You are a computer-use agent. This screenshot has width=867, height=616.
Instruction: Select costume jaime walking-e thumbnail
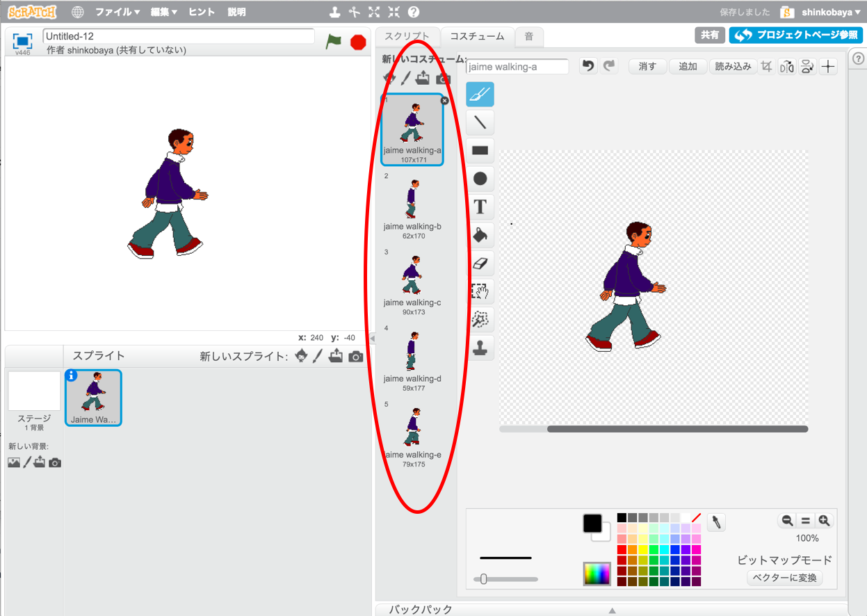(x=412, y=434)
